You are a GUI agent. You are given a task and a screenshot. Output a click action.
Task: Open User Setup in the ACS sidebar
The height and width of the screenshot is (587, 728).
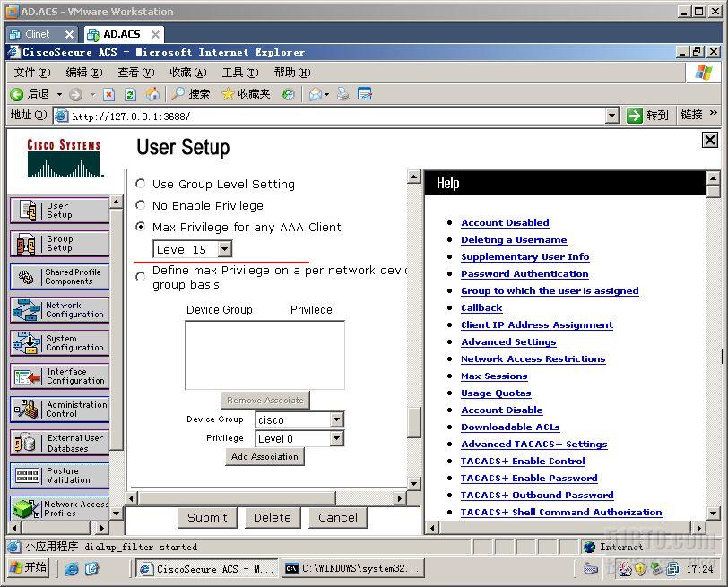[x=59, y=211]
